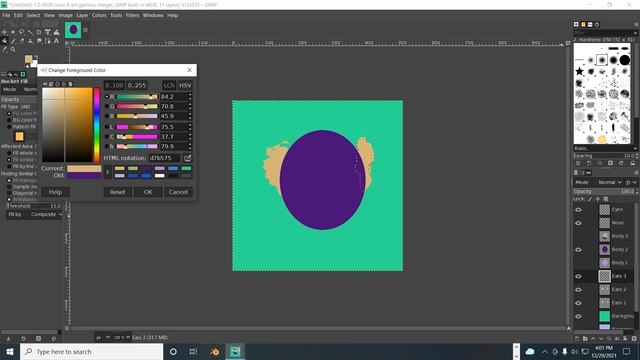Open the Layer menu

point(82,15)
